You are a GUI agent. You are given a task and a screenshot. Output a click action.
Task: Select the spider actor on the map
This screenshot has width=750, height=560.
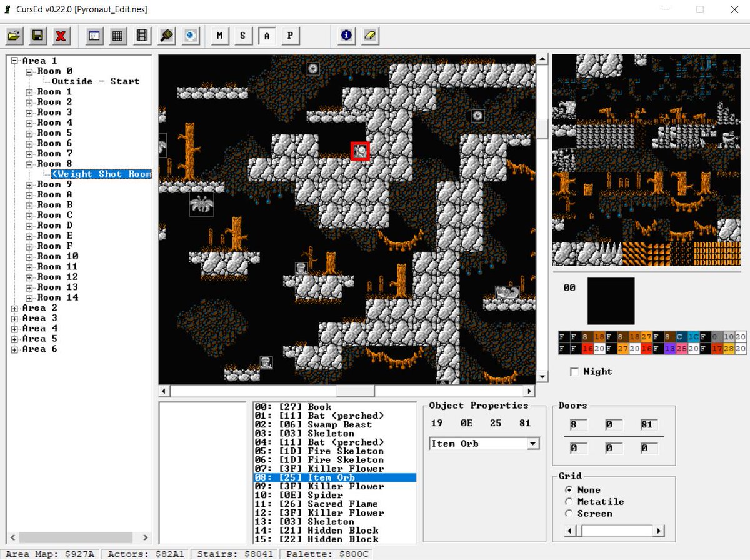coord(201,204)
